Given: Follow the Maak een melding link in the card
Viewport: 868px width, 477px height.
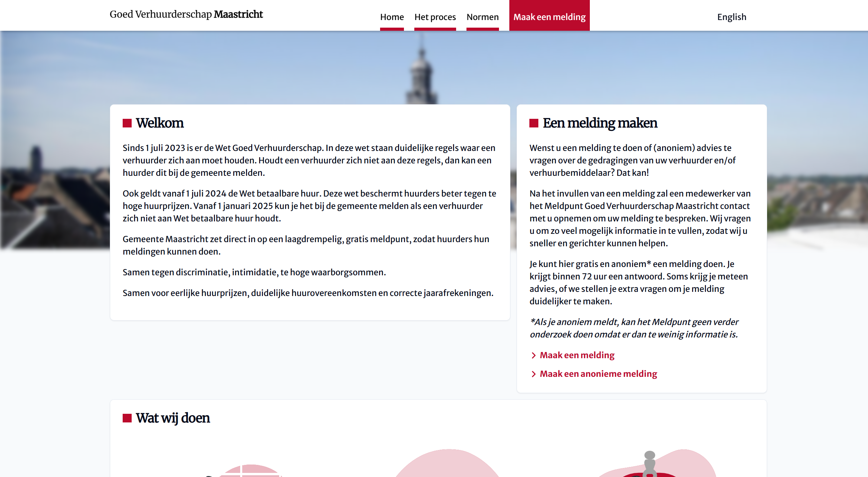Looking at the screenshot, I should point(577,355).
